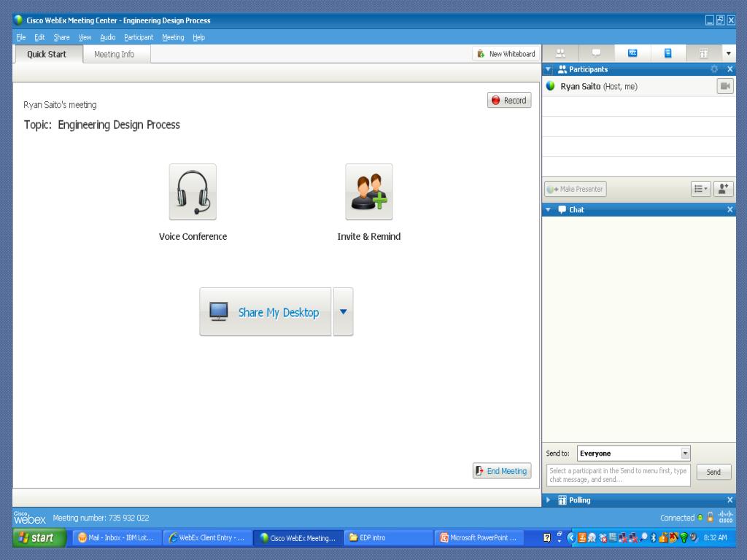Image resolution: width=747 pixels, height=560 pixels.
Task: Switch to WebEx Client Entry taskbar window
Action: click(207, 537)
